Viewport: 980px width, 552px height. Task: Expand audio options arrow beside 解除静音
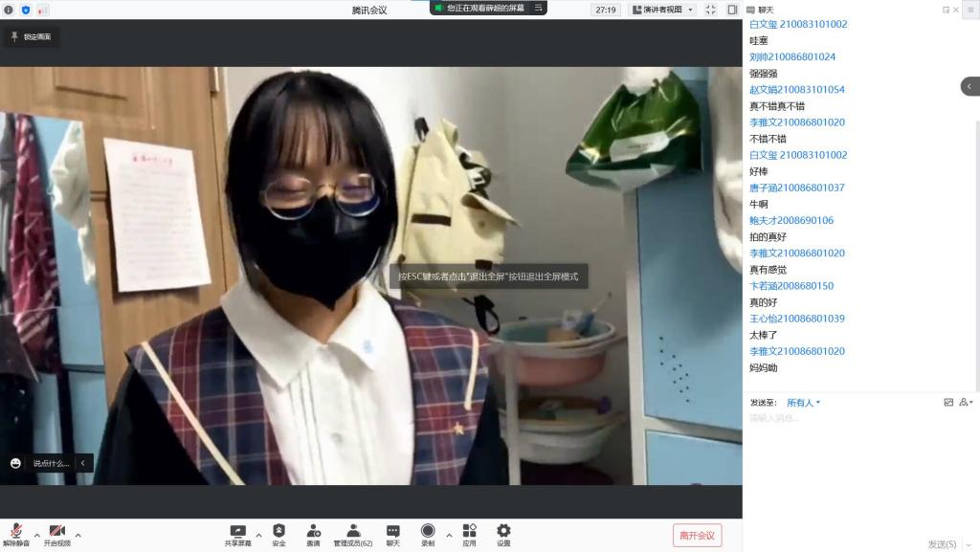tap(37, 535)
